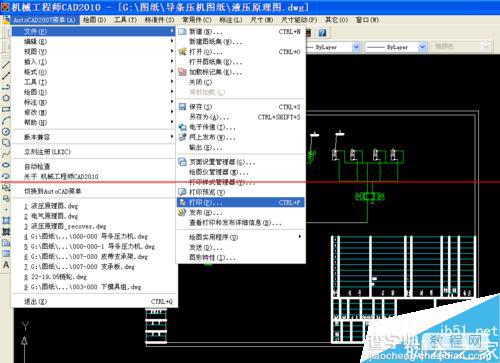500x363 pixels.
Task: Select the Hatch tool in left toolbar
Action: (x=6, y=232)
